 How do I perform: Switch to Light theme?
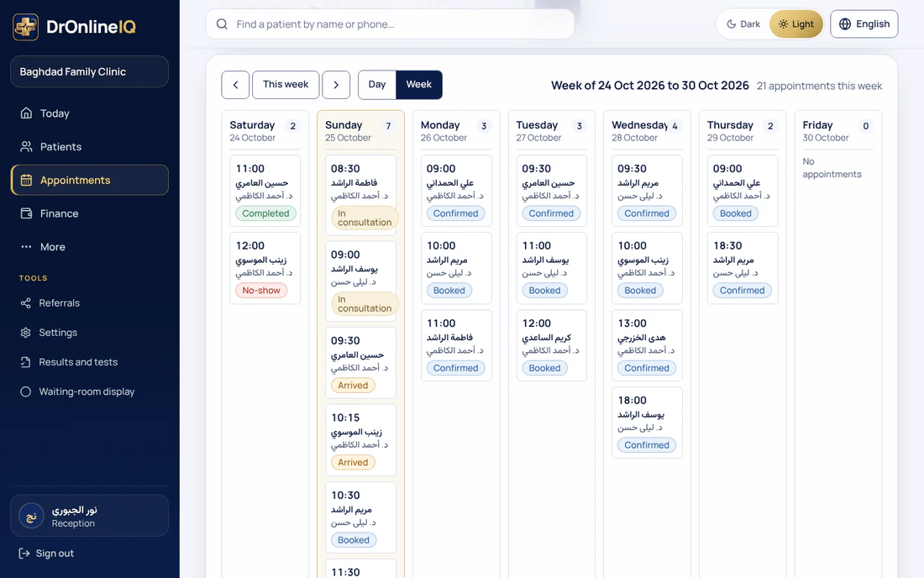pos(796,24)
